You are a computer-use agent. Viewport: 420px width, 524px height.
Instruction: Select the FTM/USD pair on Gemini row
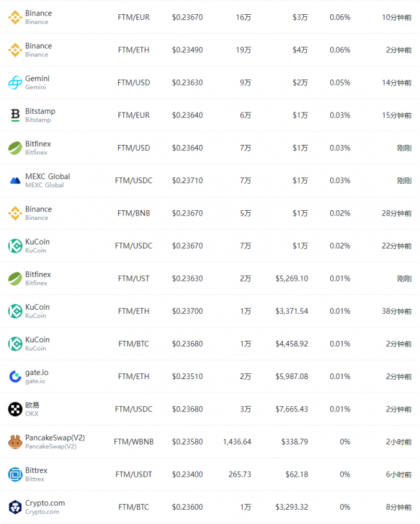click(x=134, y=83)
